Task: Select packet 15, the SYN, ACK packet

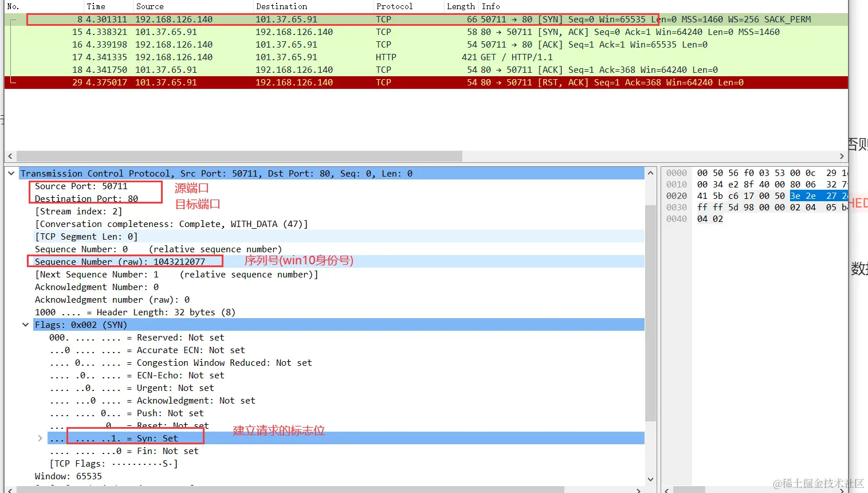Action: [426, 32]
